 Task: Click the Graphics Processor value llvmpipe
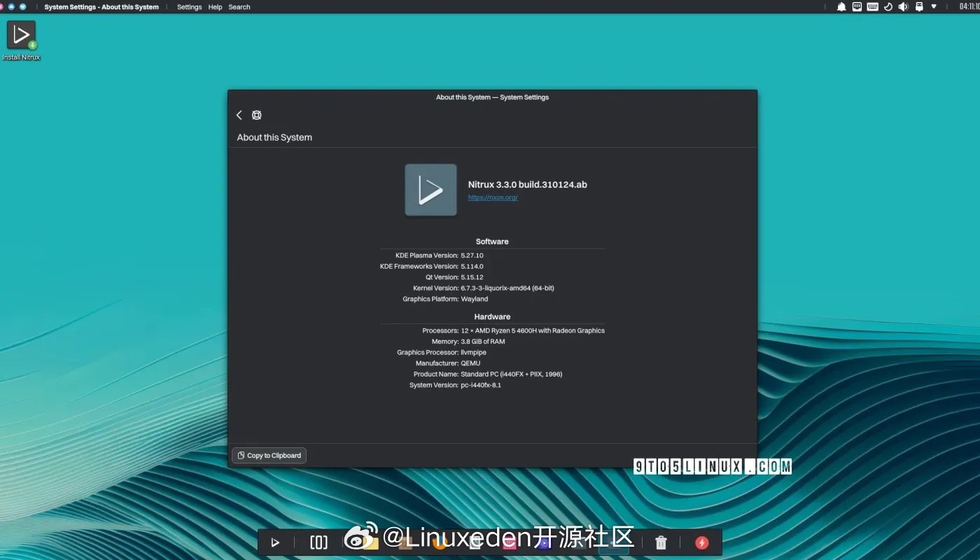tap(473, 353)
